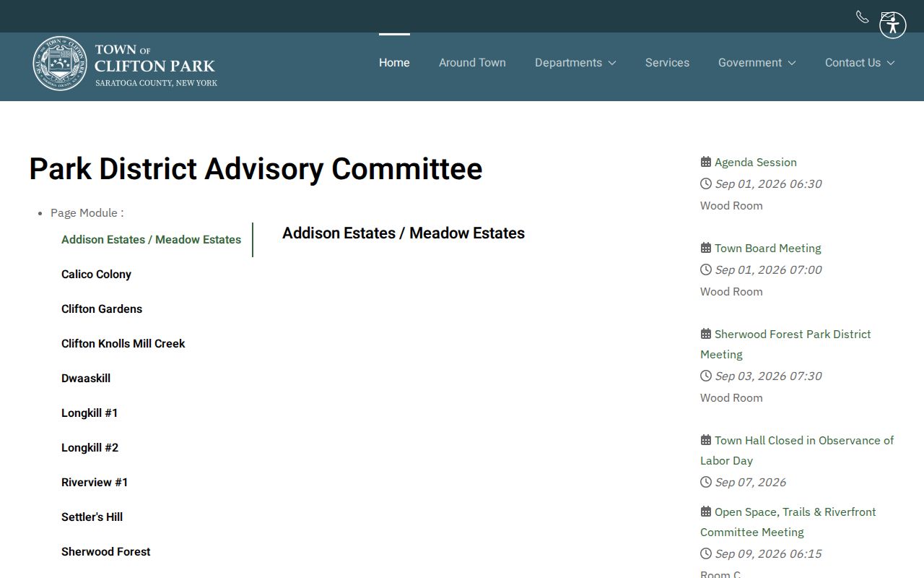Click the clock icon beside Sep 01, 2026 07:00
Image resolution: width=924 pixels, height=578 pixels.
tap(706, 269)
